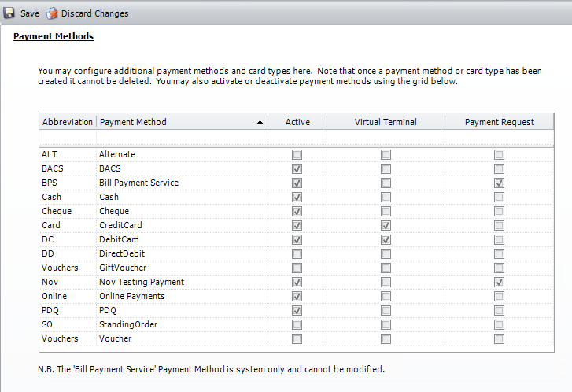Viewport: 572px width, 392px height.
Task: Click the Payment Method filter field
Action: [181, 138]
